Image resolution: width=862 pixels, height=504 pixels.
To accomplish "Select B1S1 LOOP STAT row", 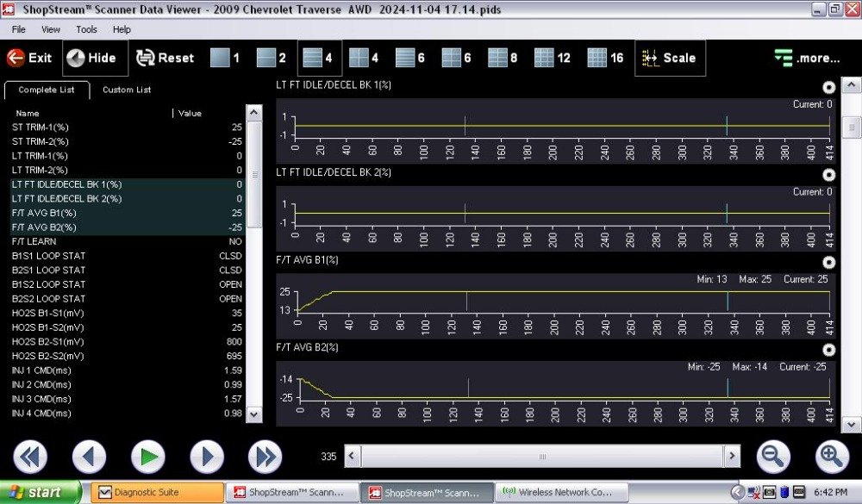I will tap(127, 256).
